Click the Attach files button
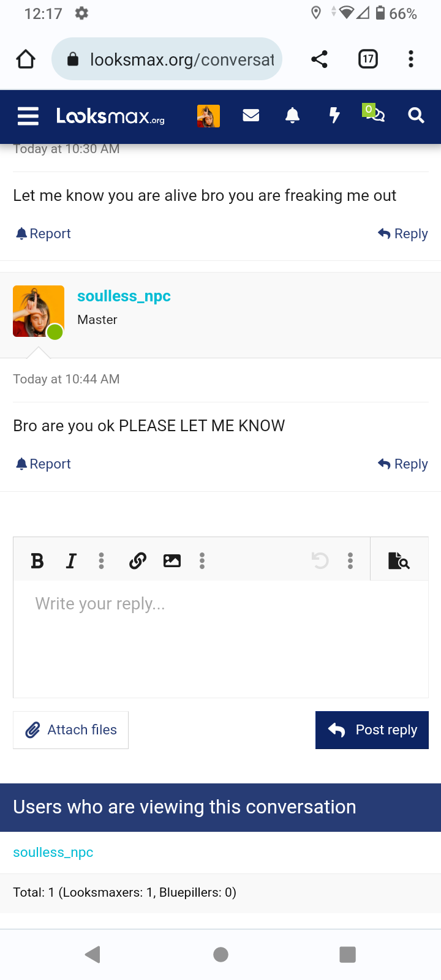The image size is (441, 980). click(x=70, y=730)
